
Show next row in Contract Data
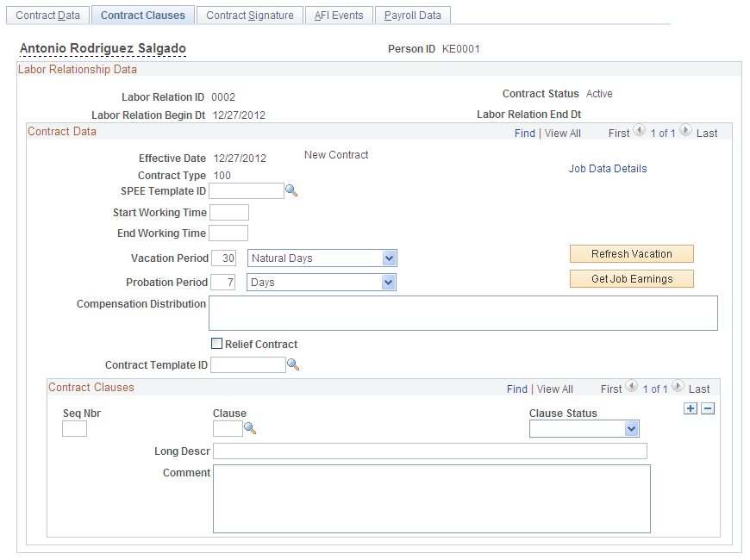pyautogui.click(x=685, y=130)
